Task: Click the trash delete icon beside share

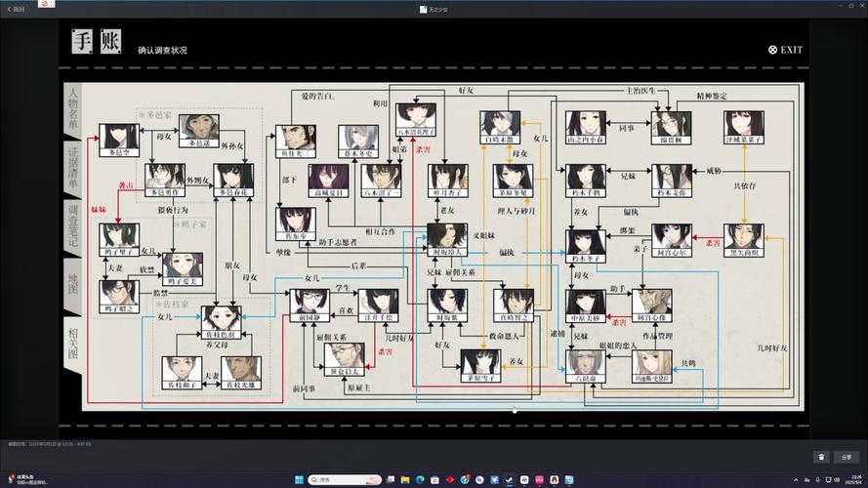Action: point(821,457)
